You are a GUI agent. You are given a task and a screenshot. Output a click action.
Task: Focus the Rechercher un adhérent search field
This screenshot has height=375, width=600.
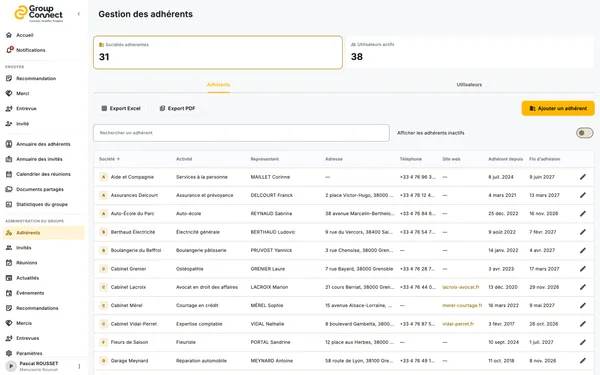click(x=241, y=133)
